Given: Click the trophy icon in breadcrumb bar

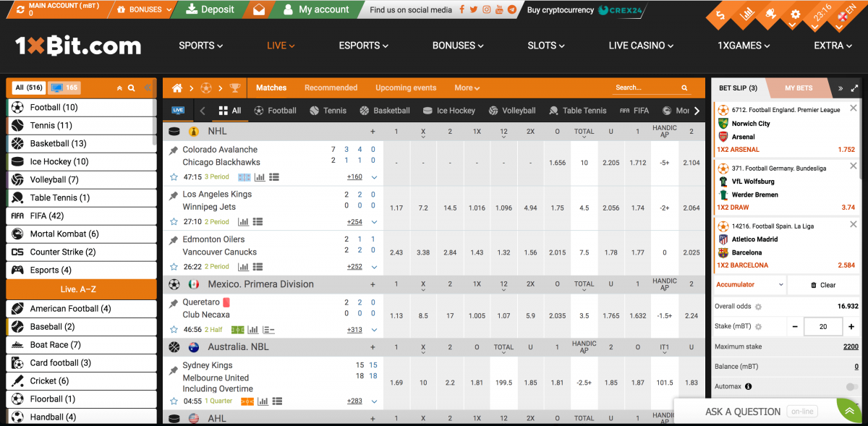Looking at the screenshot, I should pos(235,88).
